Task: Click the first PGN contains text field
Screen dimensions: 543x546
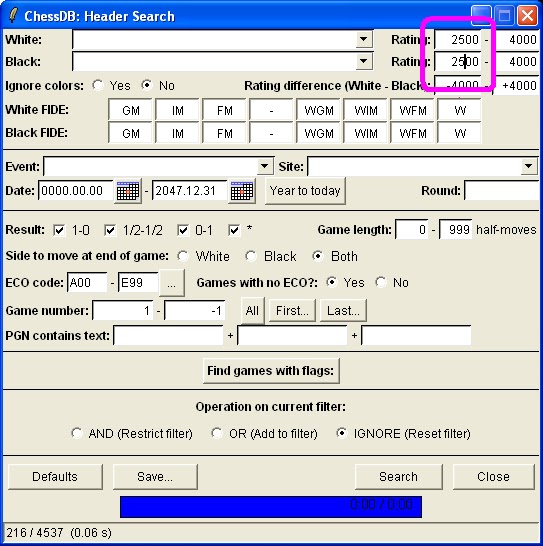Action: [168, 336]
